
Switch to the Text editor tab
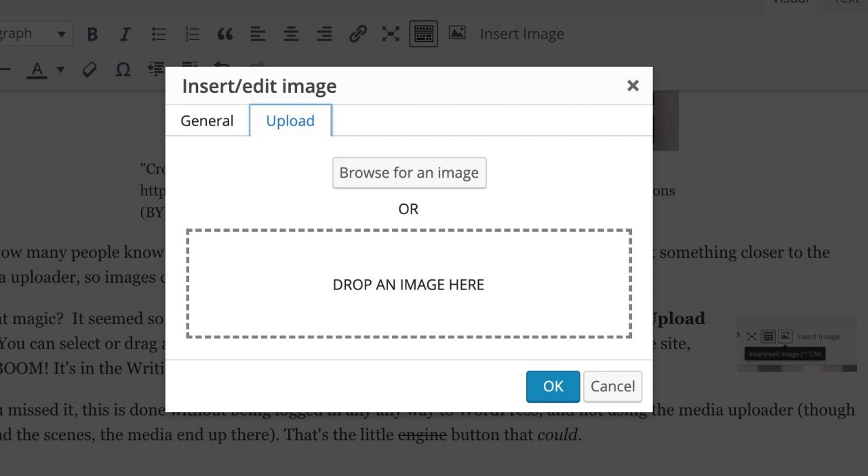[x=846, y=3]
